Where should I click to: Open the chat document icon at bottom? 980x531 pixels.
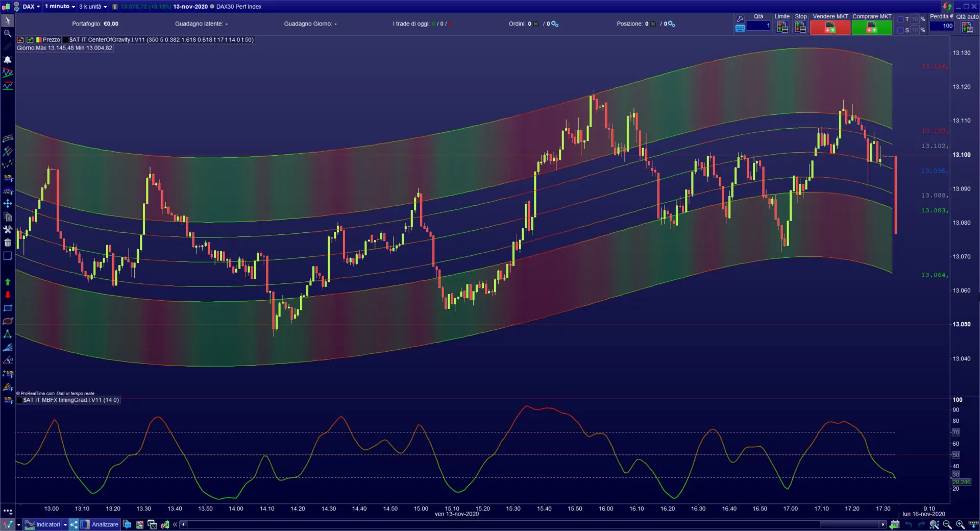tap(127, 524)
